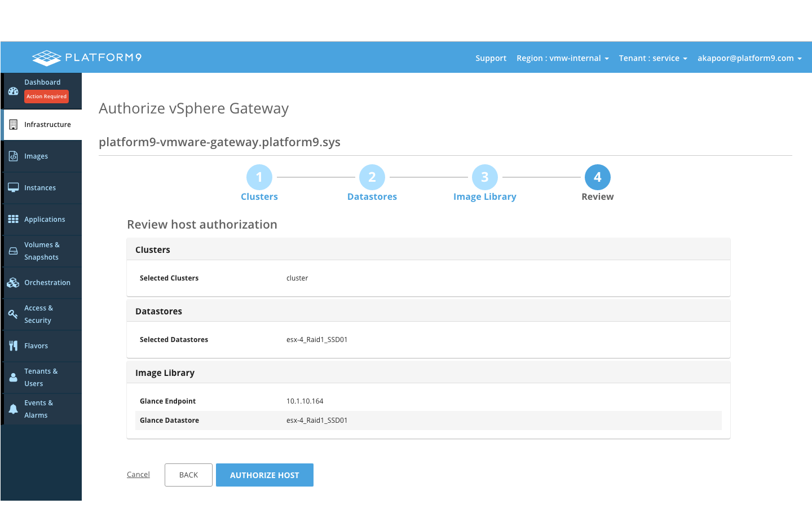Go to step 1 Clusters
Screen dimensions: 812x508
click(259, 177)
